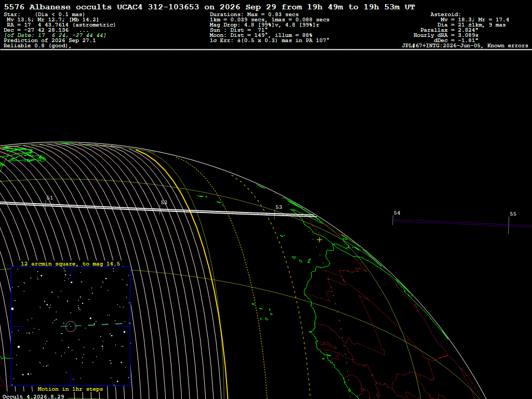Click the 53 minute time marker

[279, 207]
